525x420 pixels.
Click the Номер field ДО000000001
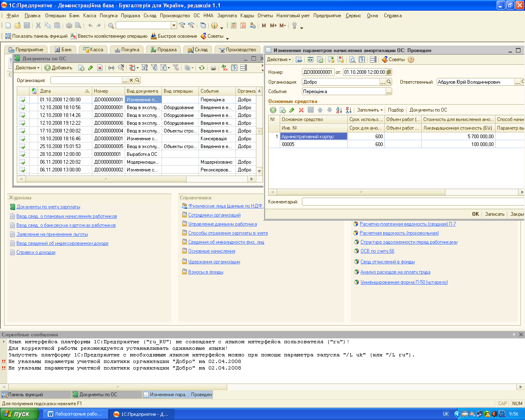(x=318, y=72)
